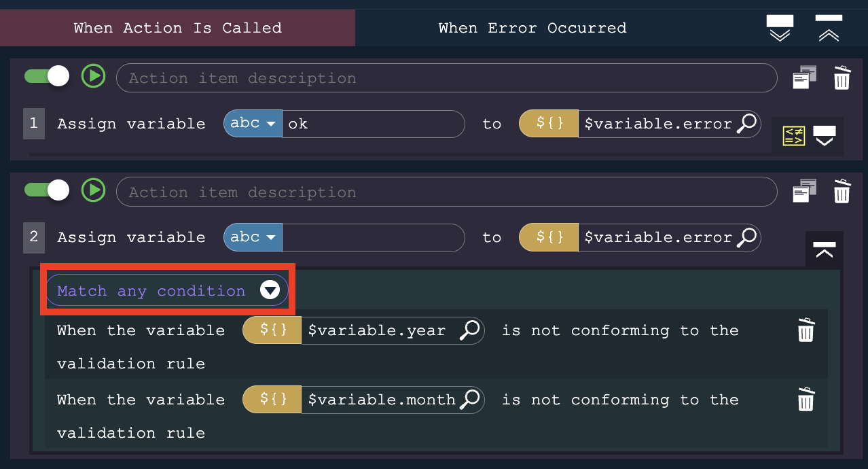Select the When Action Is Called tab
Viewport: 868px width, 469px height.
177,28
